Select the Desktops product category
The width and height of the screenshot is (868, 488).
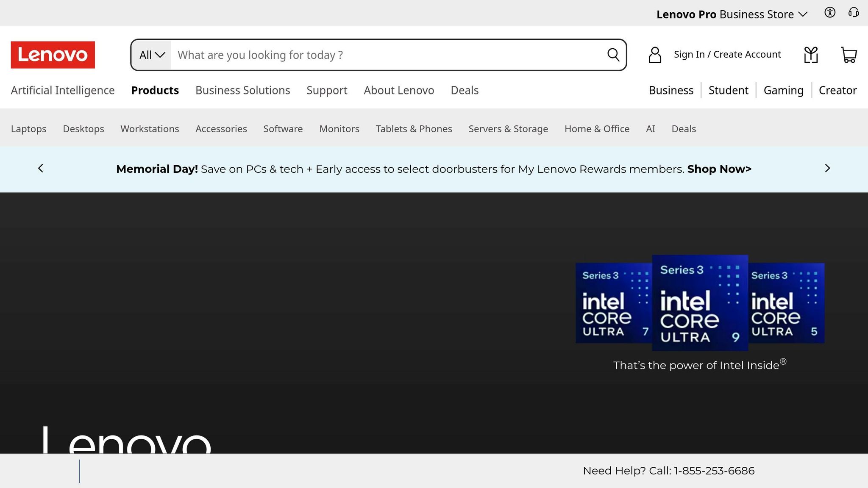pyautogui.click(x=83, y=129)
